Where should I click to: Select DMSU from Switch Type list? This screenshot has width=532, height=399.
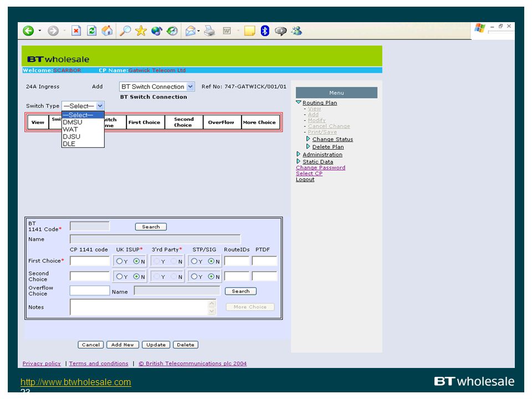click(83, 122)
